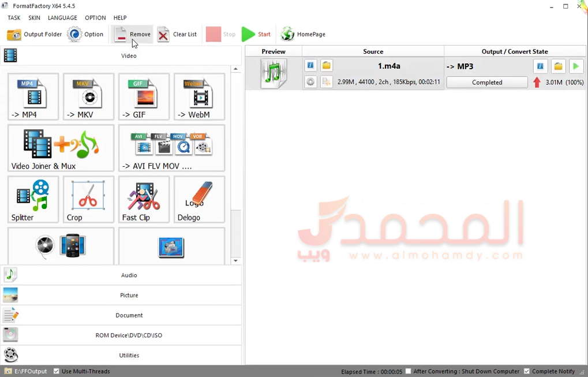The width and height of the screenshot is (588, 377).
Task: Select the Crop scissors tool
Action: click(88, 199)
